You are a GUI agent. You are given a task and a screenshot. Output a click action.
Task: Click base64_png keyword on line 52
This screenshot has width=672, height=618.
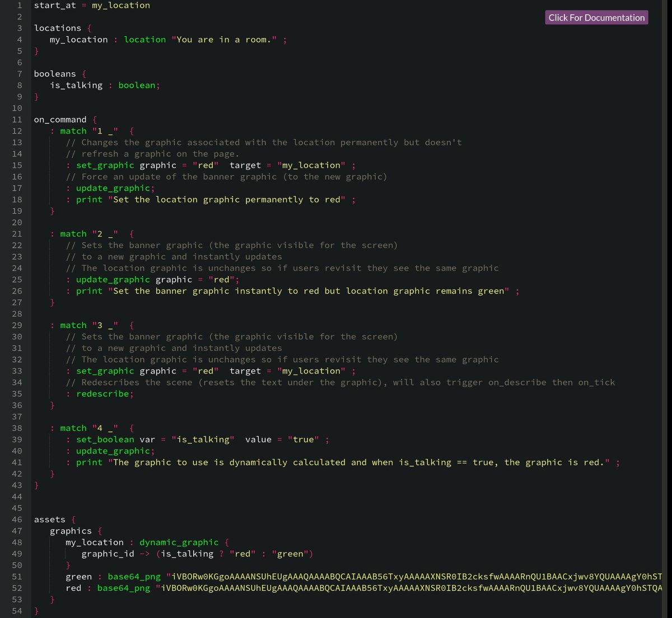pyautogui.click(x=124, y=588)
